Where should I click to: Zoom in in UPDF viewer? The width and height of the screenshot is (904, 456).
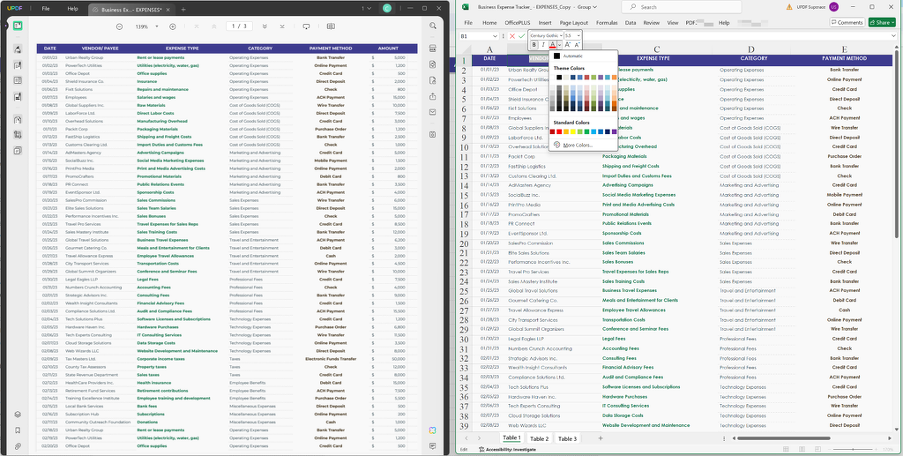(172, 27)
